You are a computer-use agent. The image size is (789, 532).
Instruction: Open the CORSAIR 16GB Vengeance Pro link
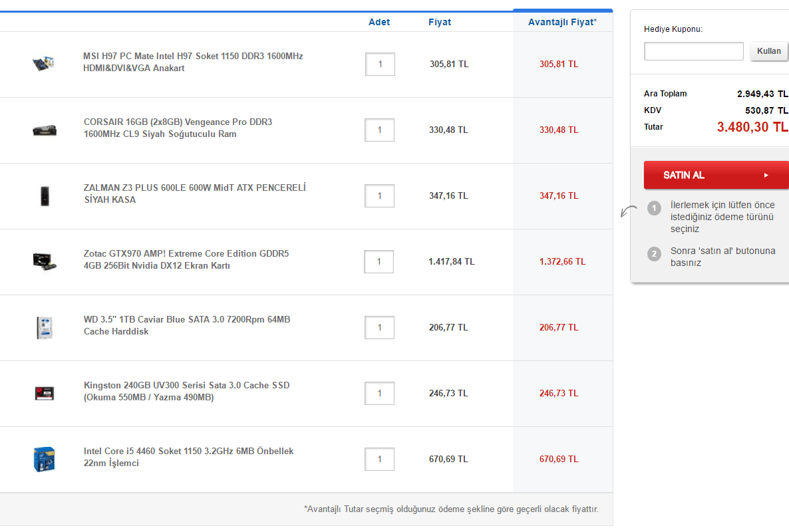pyautogui.click(x=178, y=128)
